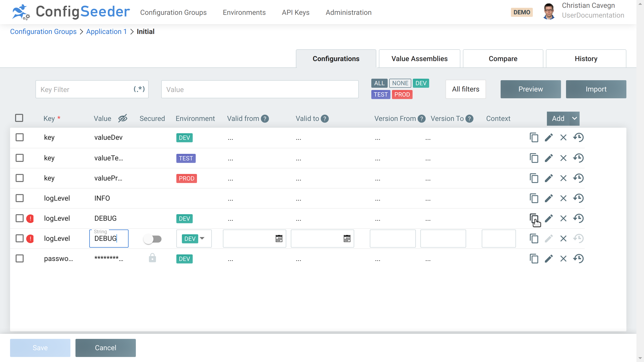Expand the Add button dropdown arrow
644x362 pixels.
coord(574,118)
